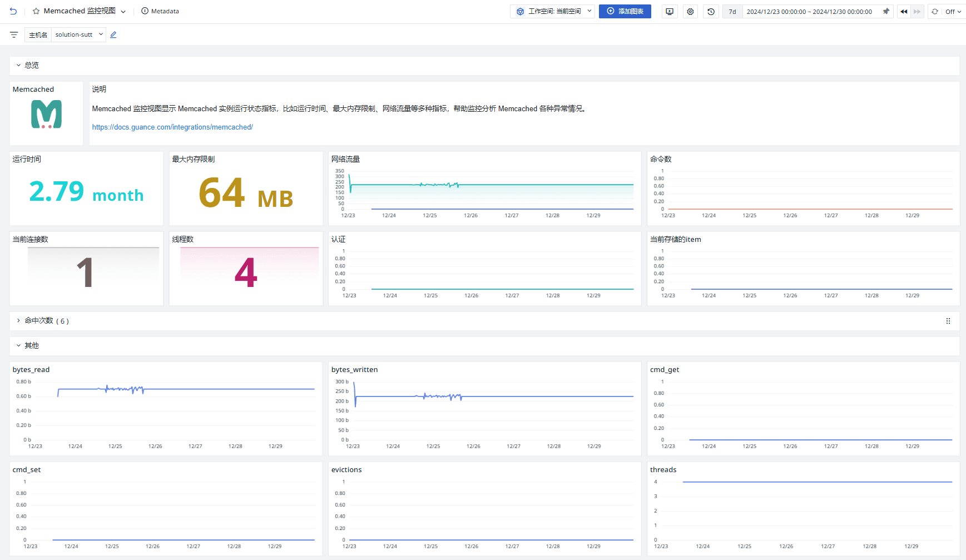Collapse the 其他 section
The height and width of the screenshot is (560, 966).
point(18,345)
